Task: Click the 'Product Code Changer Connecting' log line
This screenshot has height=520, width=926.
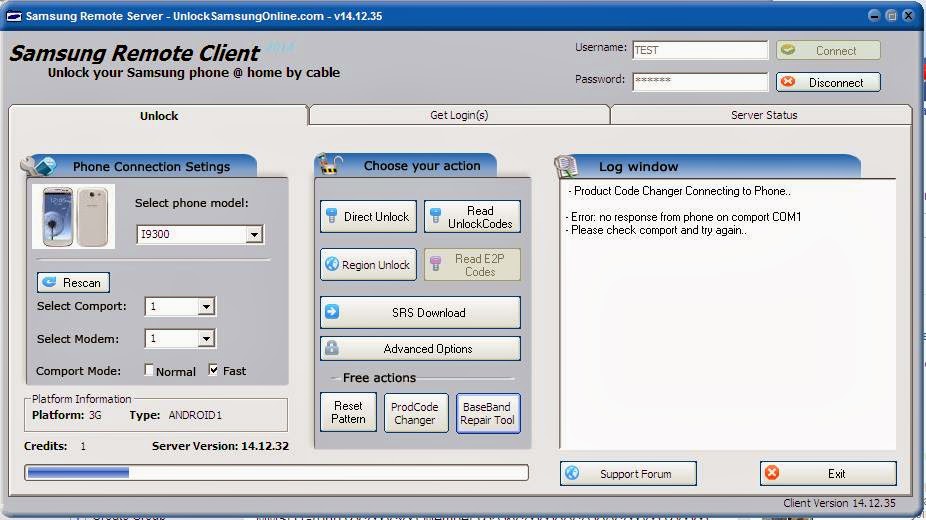Action: click(x=679, y=191)
